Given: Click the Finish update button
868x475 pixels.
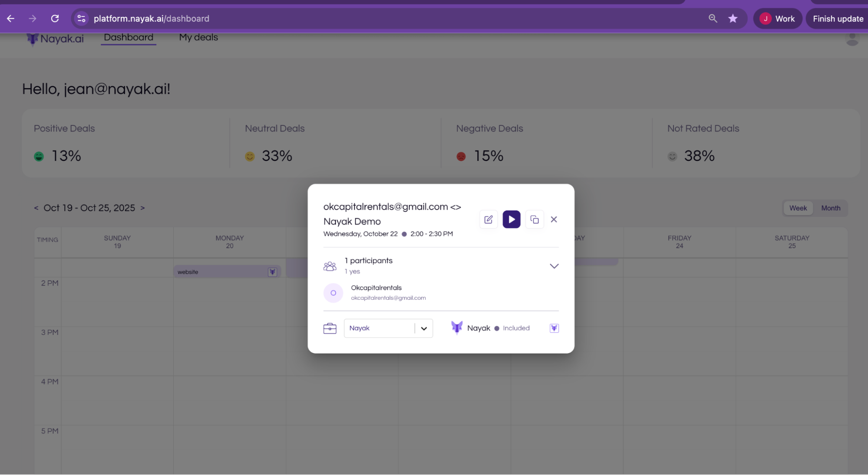Looking at the screenshot, I should (x=838, y=19).
